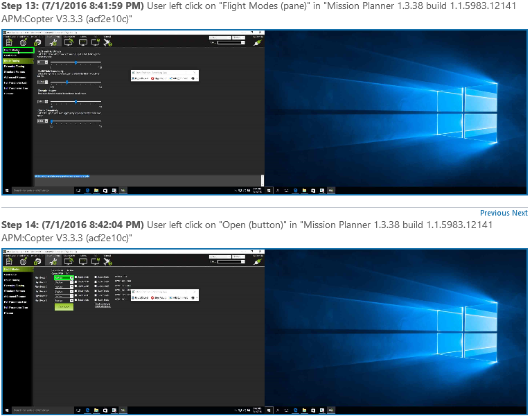Select Advanced Params in Step 14 sidebar
Screen dimensions: 532x418
15,297
